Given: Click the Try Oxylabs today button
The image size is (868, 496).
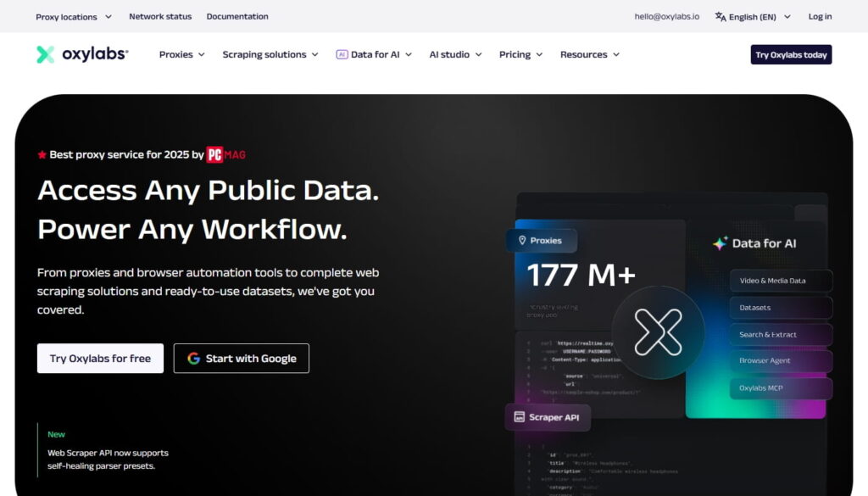Looking at the screenshot, I should coord(791,54).
